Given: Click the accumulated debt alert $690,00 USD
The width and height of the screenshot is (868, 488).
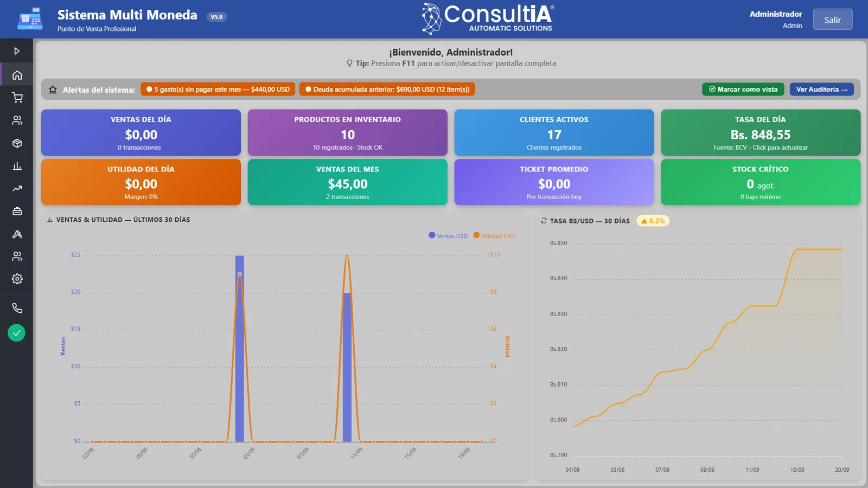Looking at the screenshot, I should [387, 89].
